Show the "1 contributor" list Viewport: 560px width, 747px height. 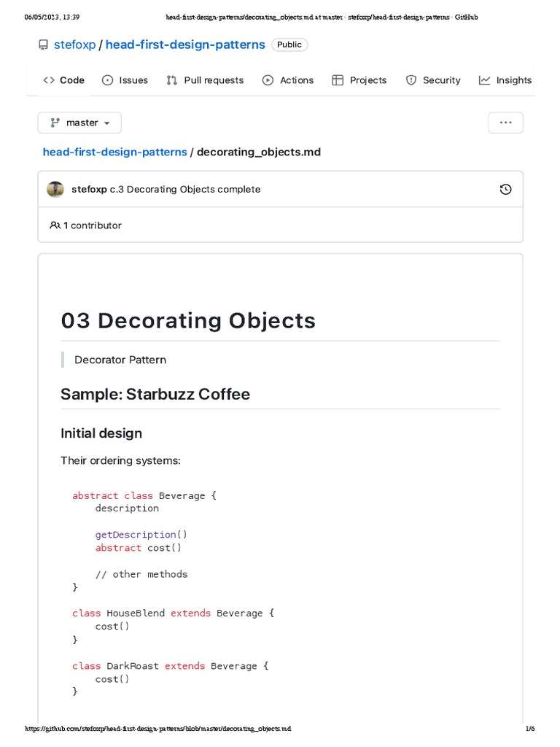tap(92, 225)
